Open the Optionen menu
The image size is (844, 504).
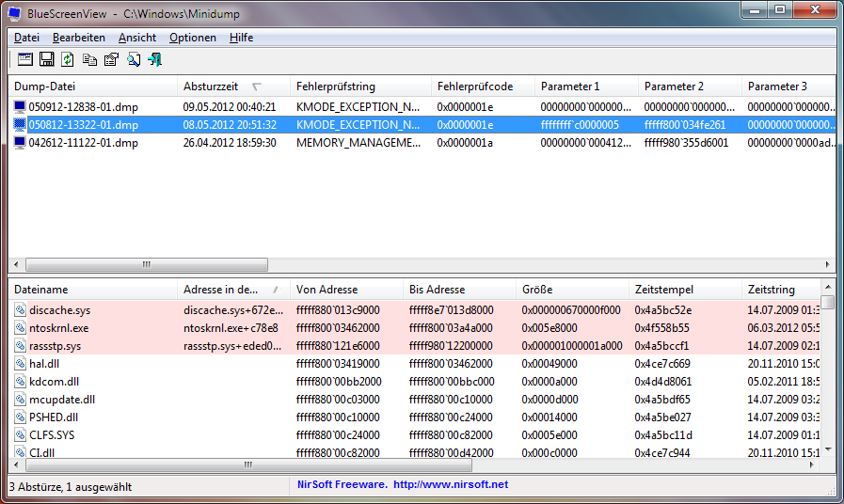tap(193, 38)
